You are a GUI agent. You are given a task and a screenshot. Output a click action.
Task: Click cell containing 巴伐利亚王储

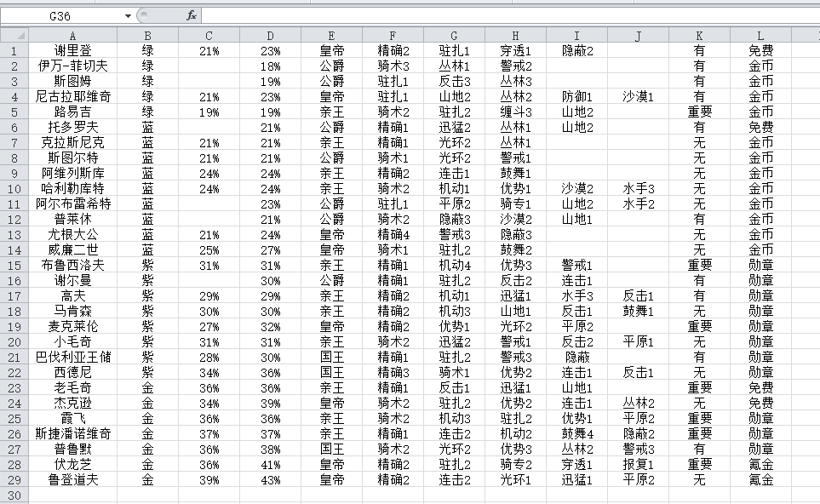(x=72, y=357)
